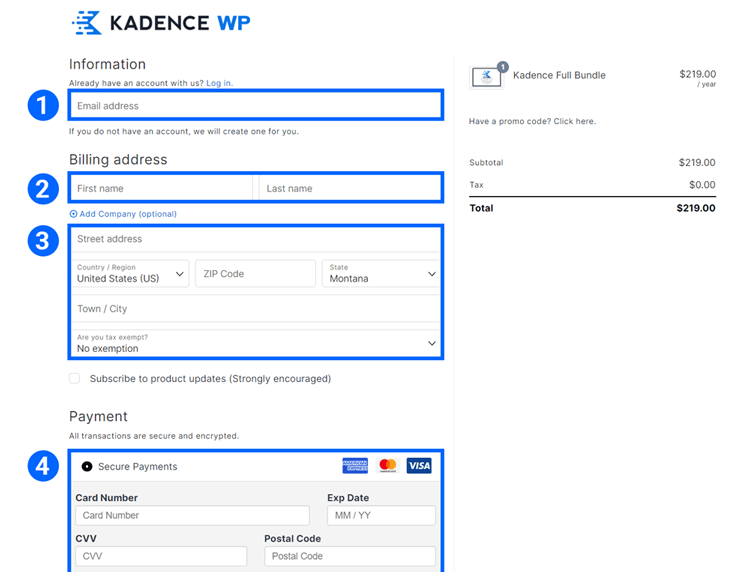Check Subscribe to product updates checkbox
Screen dimensions: 750x572
75,379
